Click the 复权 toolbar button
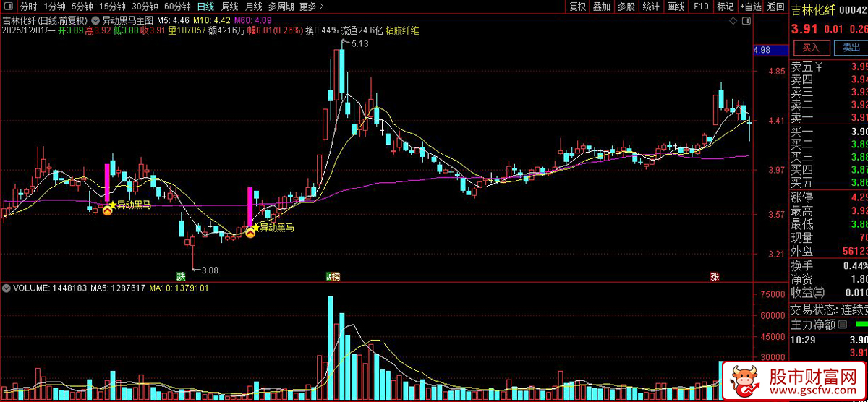 point(577,7)
